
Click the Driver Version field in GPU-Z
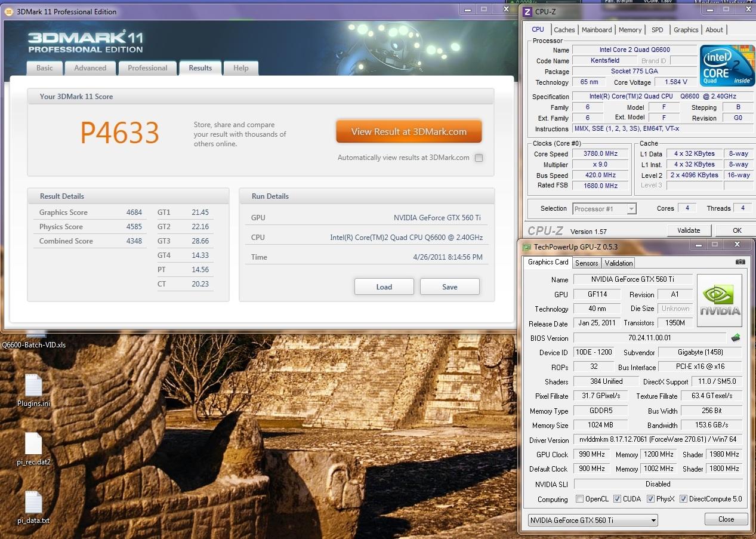[658, 439]
